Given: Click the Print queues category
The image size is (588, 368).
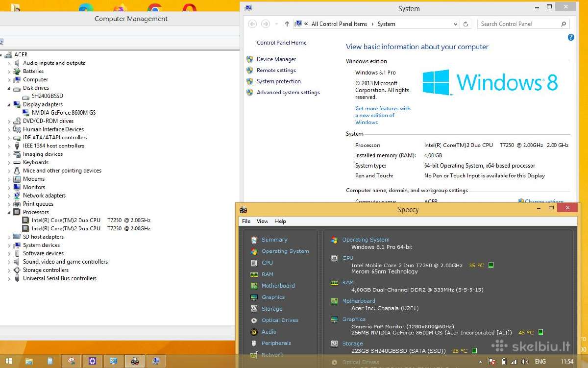Looking at the screenshot, I should [38, 204].
